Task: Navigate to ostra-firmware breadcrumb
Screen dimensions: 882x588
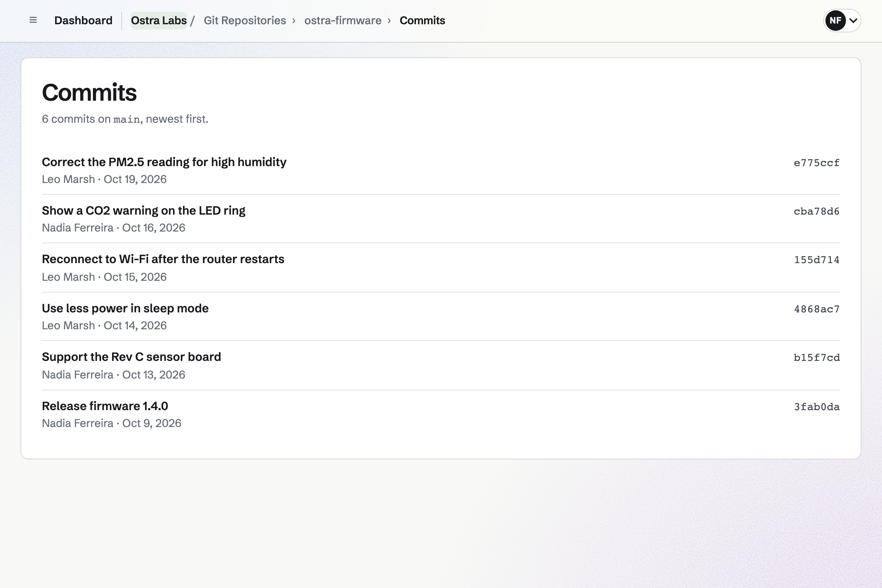Action: tap(343, 20)
